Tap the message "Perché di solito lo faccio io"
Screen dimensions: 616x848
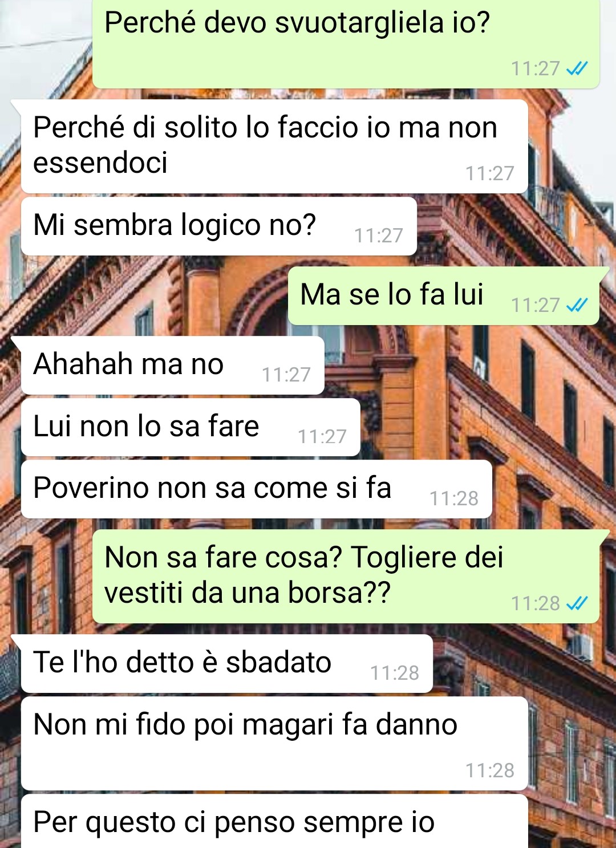274,146
